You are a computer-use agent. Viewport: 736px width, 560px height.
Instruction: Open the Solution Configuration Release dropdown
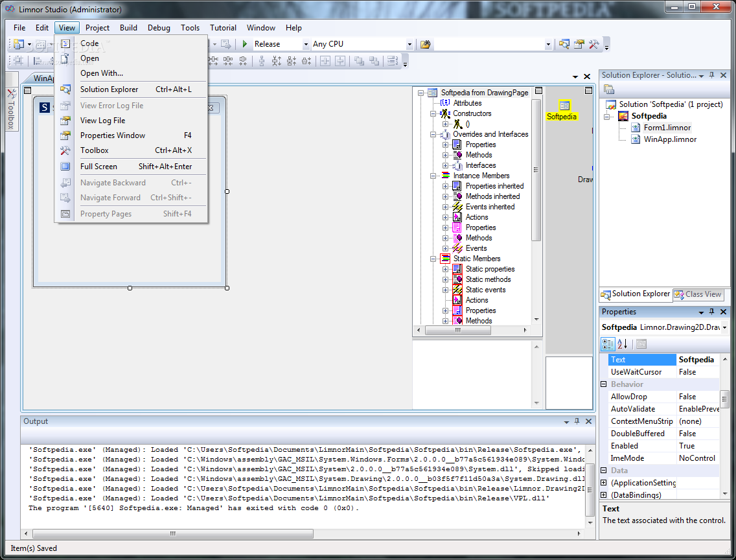point(306,44)
